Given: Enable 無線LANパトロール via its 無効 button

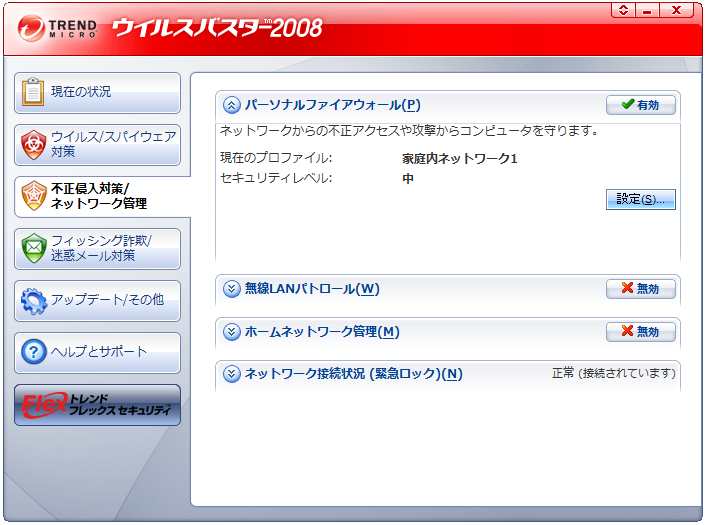Looking at the screenshot, I should pyautogui.click(x=641, y=288).
